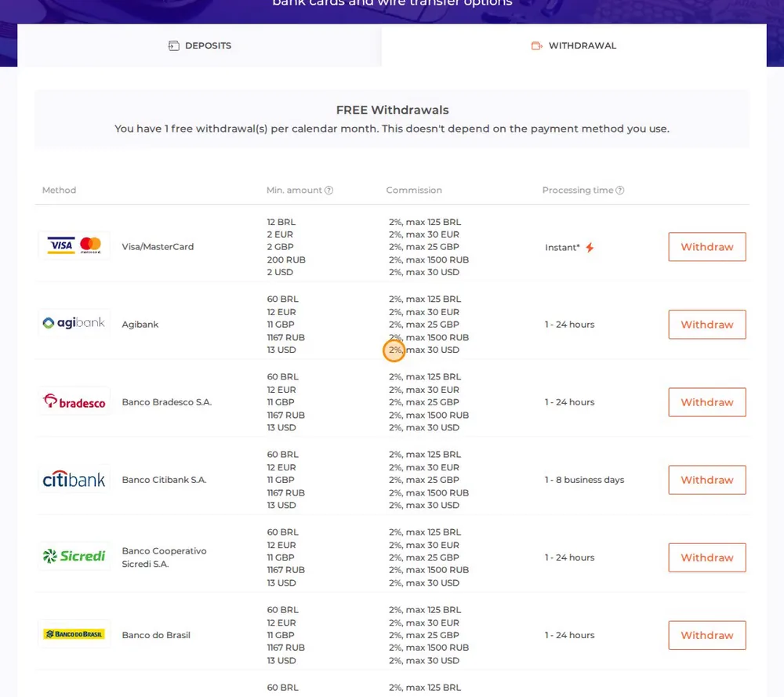Screen dimensions: 784x697
Task: Click the Agibank logo
Action: click(x=74, y=323)
